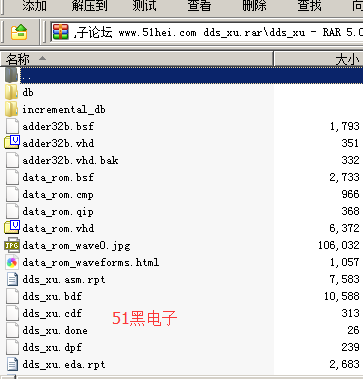Click the archive path address field

pos(207,32)
